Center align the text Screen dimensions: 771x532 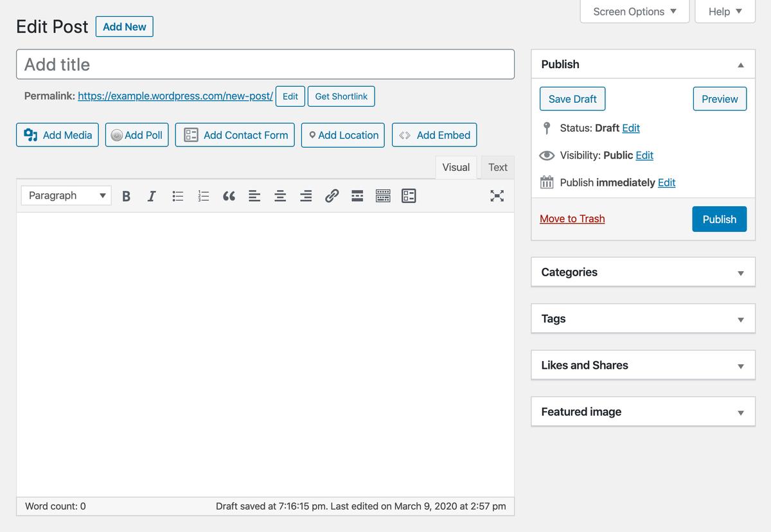click(280, 196)
